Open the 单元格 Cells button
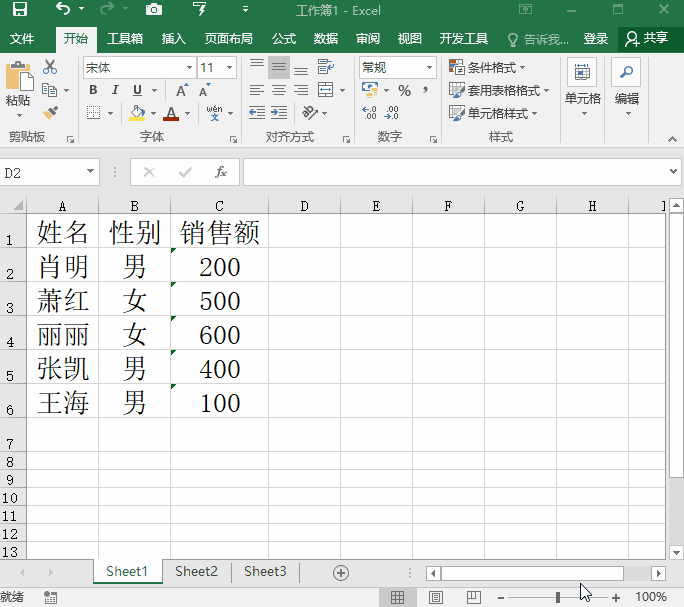 tap(582, 87)
